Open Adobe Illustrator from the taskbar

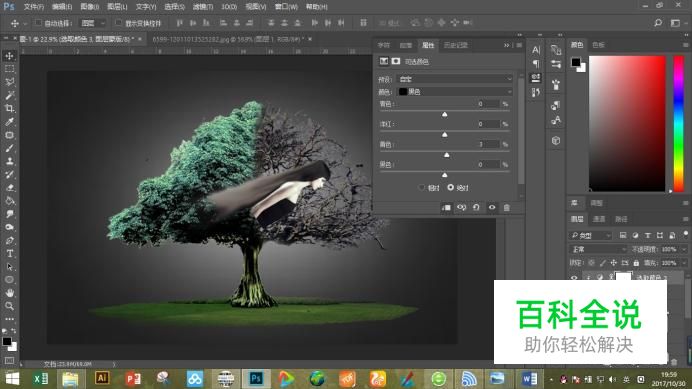coord(102,378)
